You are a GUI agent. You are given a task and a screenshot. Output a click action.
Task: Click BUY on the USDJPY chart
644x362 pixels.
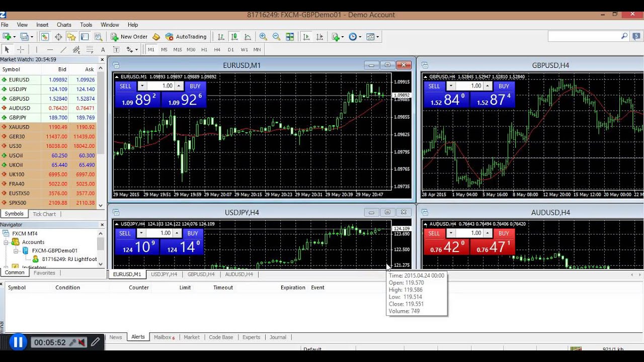[x=193, y=233]
